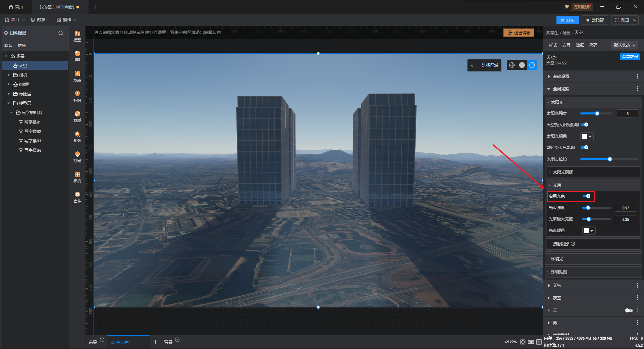Go to the 首页 home tab
Viewport: 644px width, 349px height.
click(16, 7)
